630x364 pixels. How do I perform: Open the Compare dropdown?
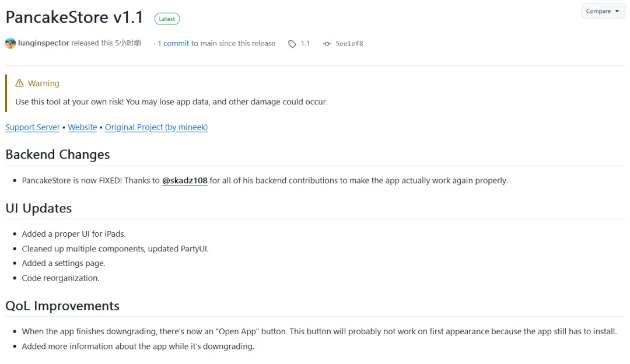(x=603, y=11)
